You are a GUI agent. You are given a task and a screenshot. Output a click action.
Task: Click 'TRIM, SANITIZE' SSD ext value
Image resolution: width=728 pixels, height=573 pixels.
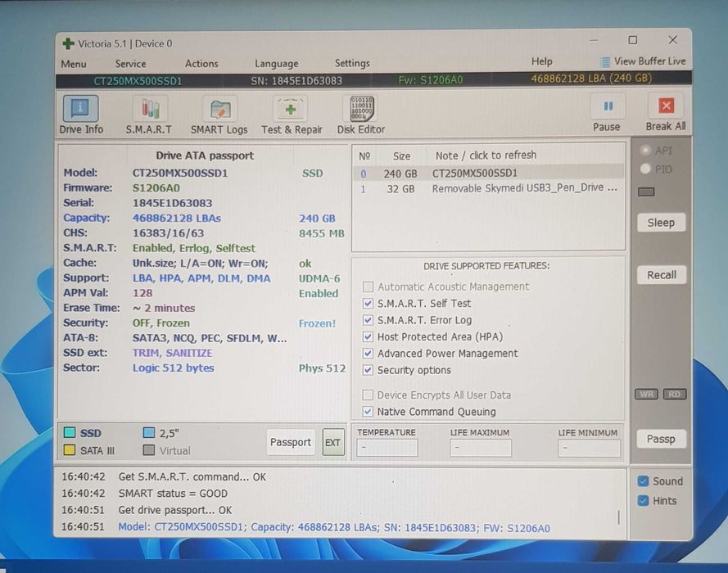pos(172,353)
